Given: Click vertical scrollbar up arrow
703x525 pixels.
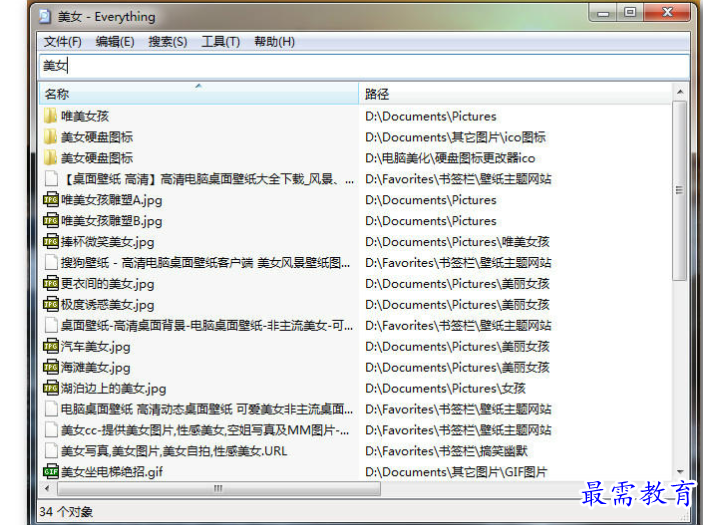Looking at the screenshot, I should pyautogui.click(x=680, y=92).
